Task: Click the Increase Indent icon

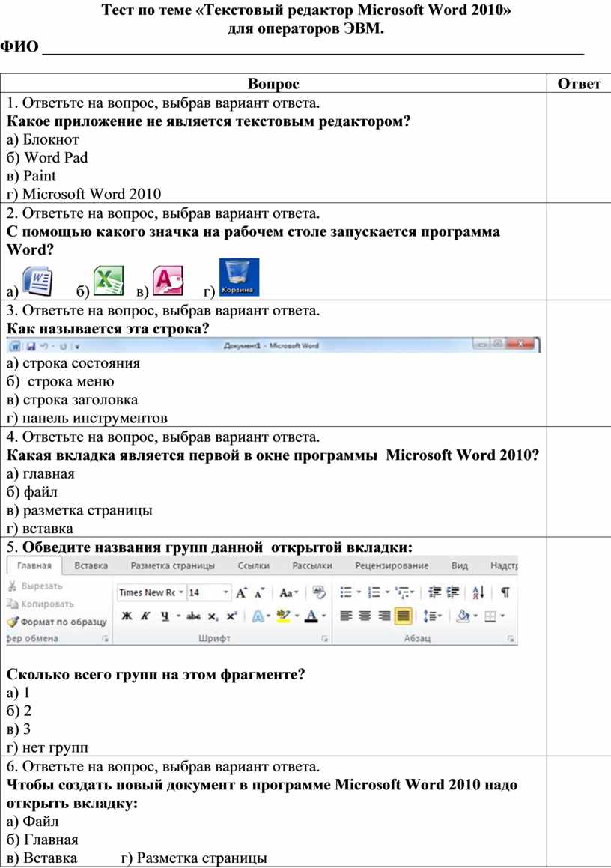Action: point(453,592)
